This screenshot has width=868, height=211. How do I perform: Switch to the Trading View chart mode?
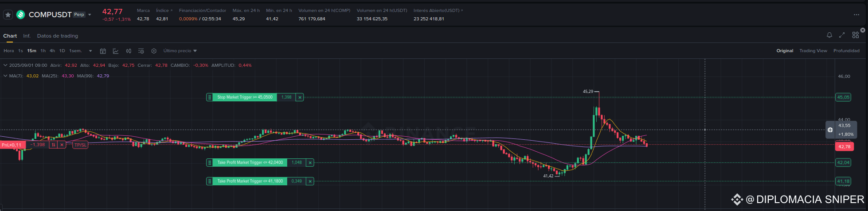[813, 51]
